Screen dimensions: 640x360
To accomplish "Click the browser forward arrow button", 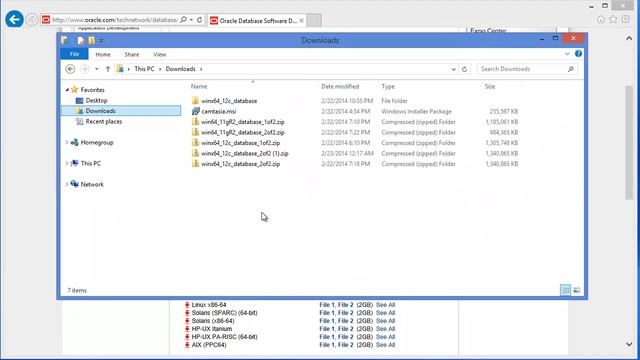I will click(32, 20).
